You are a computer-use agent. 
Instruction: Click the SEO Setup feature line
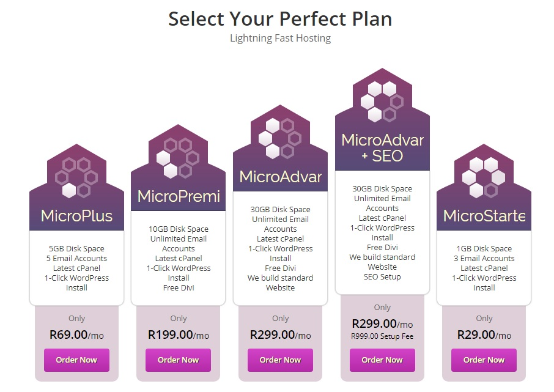382,277
